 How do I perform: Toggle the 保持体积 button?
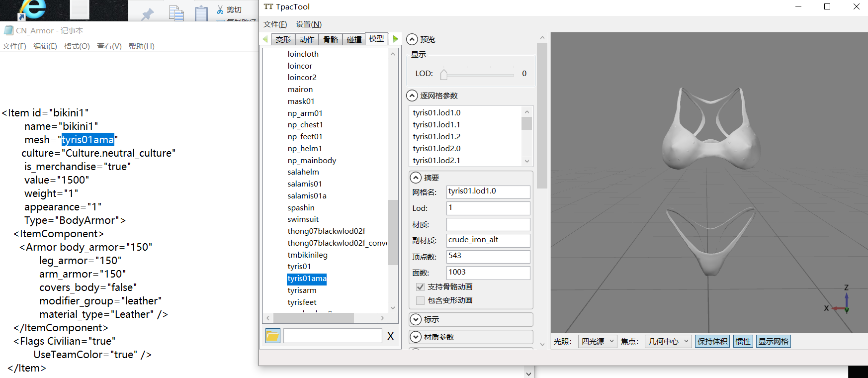pyautogui.click(x=712, y=341)
